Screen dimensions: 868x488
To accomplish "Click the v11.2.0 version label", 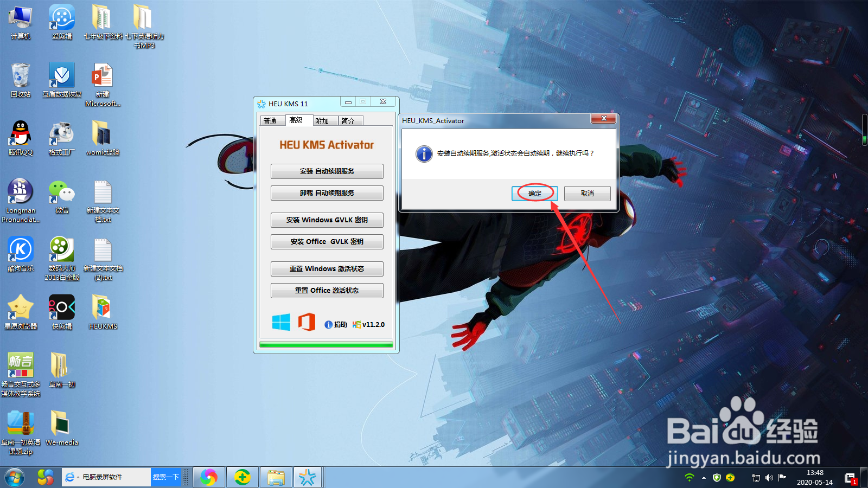I will tap(368, 325).
